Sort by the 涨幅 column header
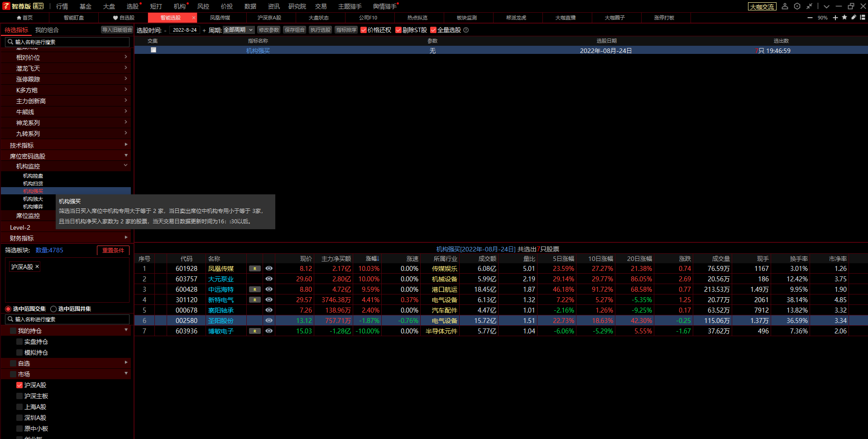 (x=372, y=259)
